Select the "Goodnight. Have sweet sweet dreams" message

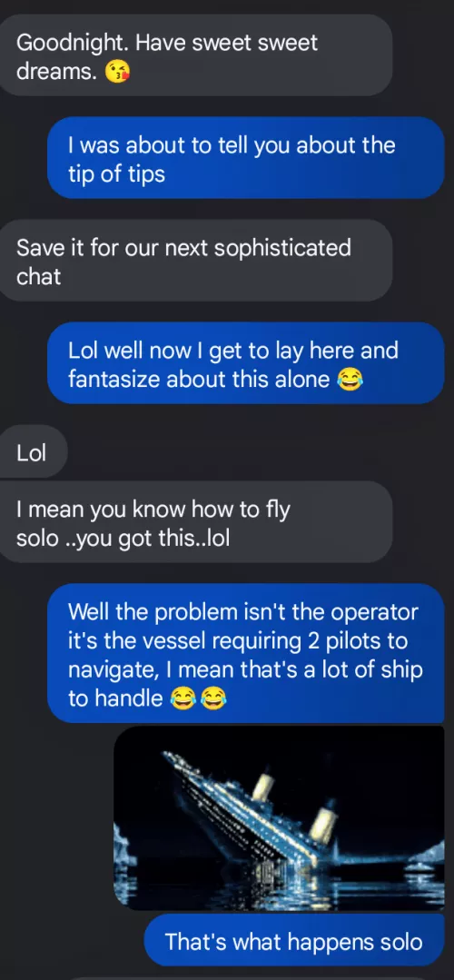[196, 55]
